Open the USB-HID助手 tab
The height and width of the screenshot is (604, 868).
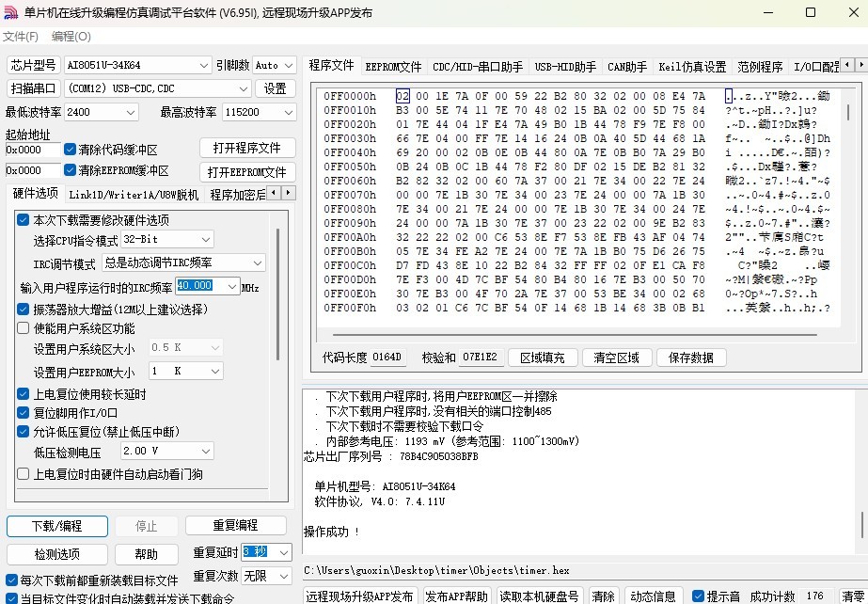(x=565, y=67)
